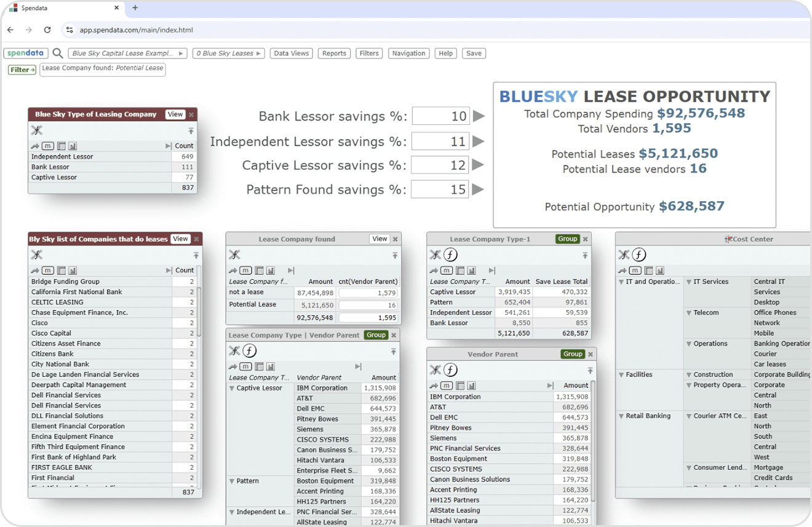This screenshot has width=812, height=527.
Task: Click the Save button
Action: (x=474, y=53)
